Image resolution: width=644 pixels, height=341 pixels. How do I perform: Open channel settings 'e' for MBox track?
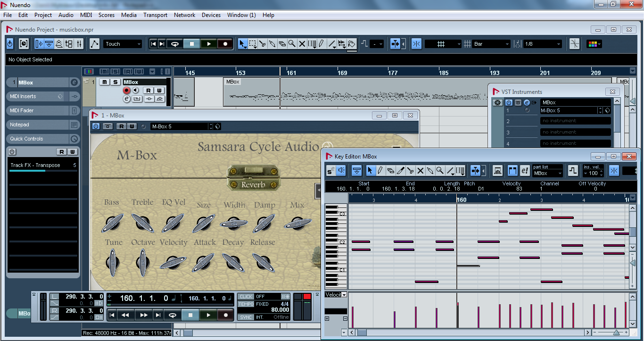126,99
